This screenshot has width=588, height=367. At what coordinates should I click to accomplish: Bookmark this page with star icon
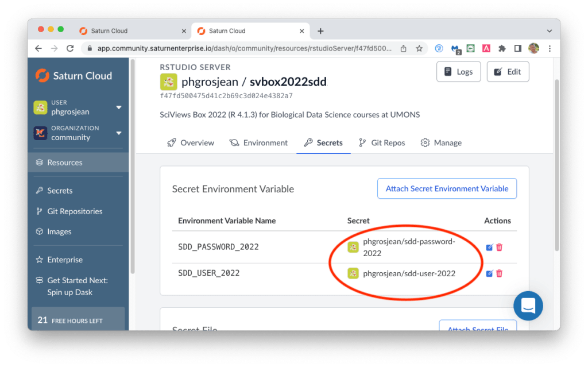pos(419,48)
